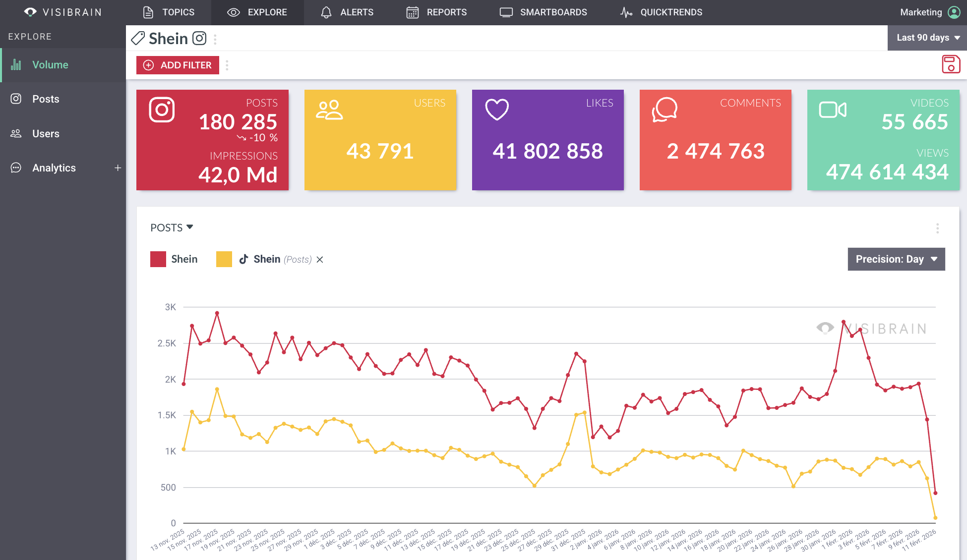This screenshot has width=967, height=560.
Task: Click the Visibrain logo in the header
Action: pos(63,12)
